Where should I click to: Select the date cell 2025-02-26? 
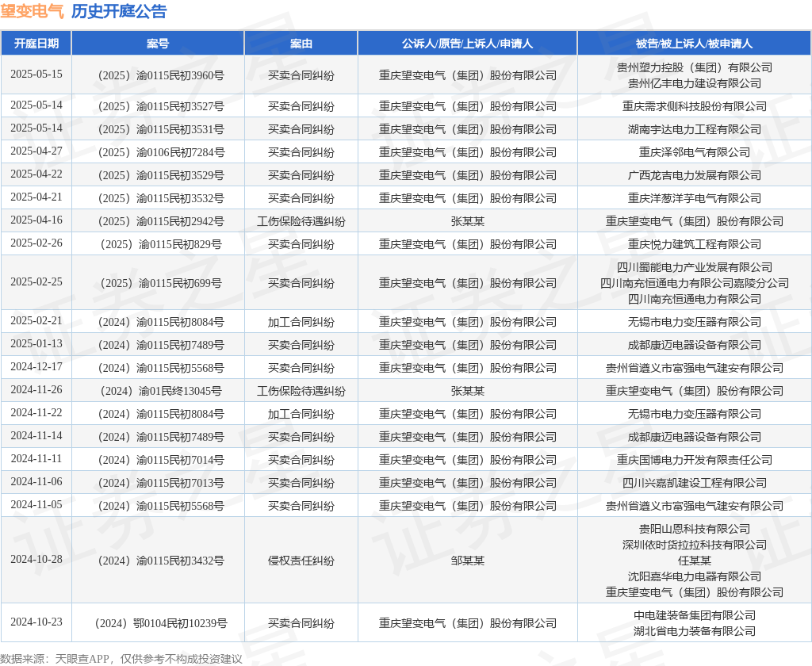[x=36, y=243]
